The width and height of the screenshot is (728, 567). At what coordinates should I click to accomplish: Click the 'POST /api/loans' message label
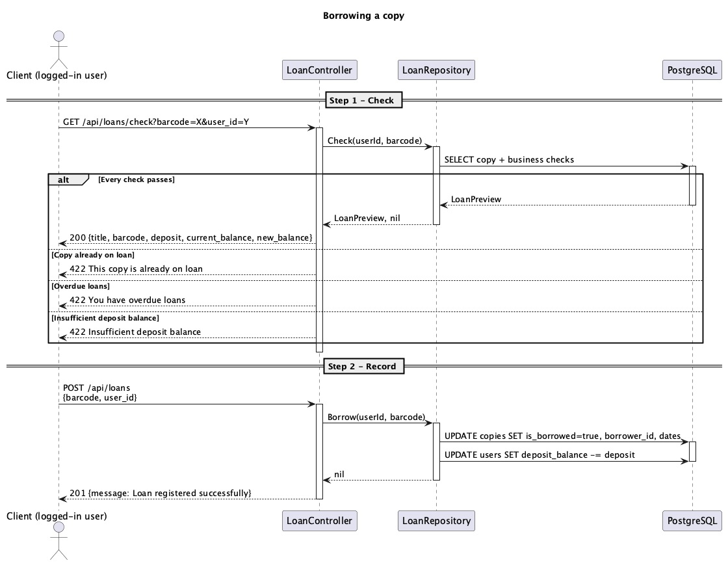pos(97,388)
